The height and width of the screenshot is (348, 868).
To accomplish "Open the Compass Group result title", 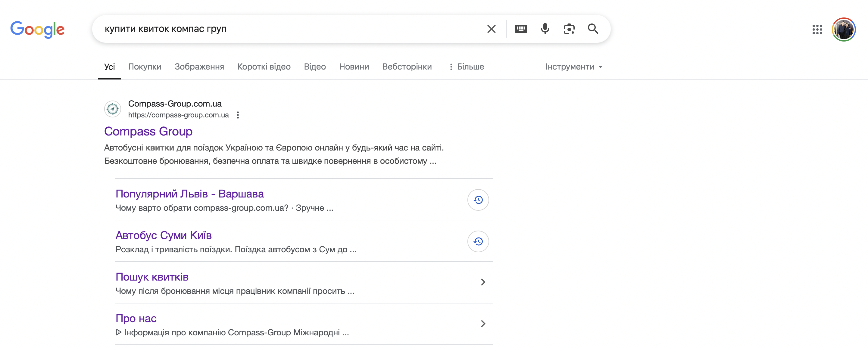I will [x=148, y=131].
